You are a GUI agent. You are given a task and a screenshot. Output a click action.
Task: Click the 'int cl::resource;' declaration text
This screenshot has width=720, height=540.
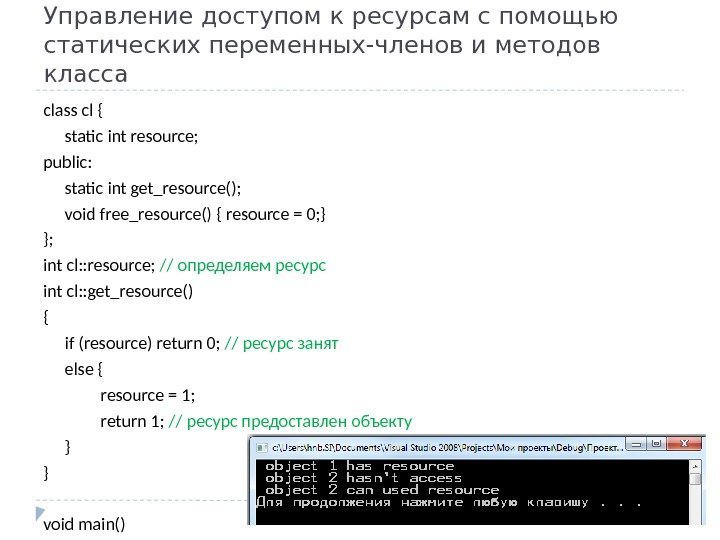99,265
